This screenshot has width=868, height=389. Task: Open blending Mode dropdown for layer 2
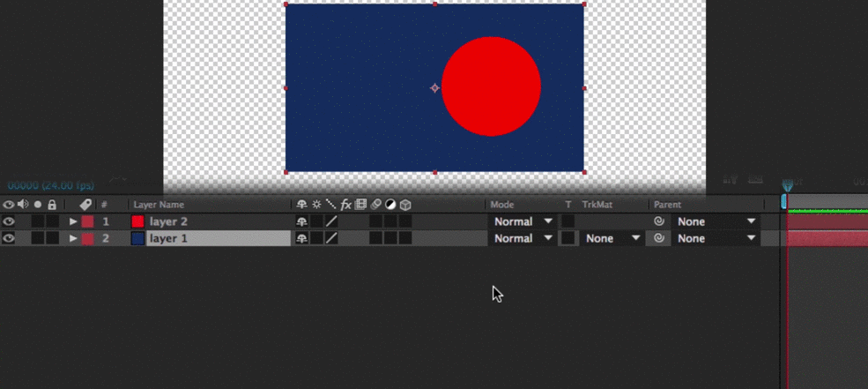point(523,221)
